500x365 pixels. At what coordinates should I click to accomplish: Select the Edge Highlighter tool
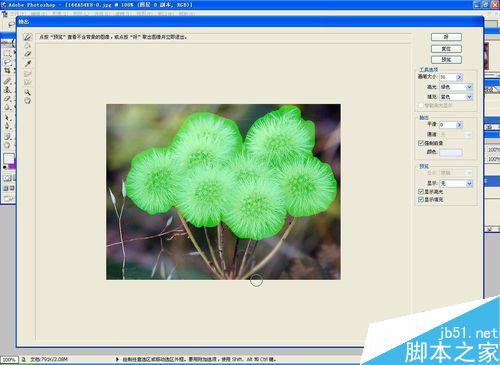[28, 37]
